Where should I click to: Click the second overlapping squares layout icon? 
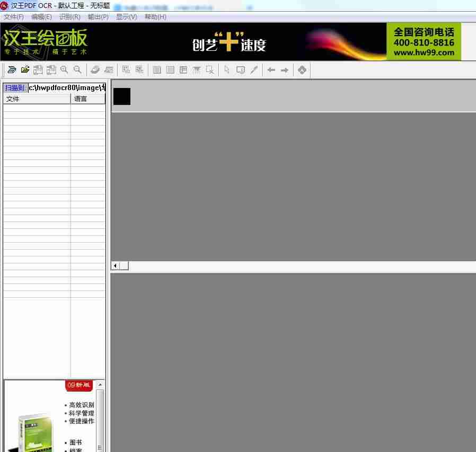[139, 70]
